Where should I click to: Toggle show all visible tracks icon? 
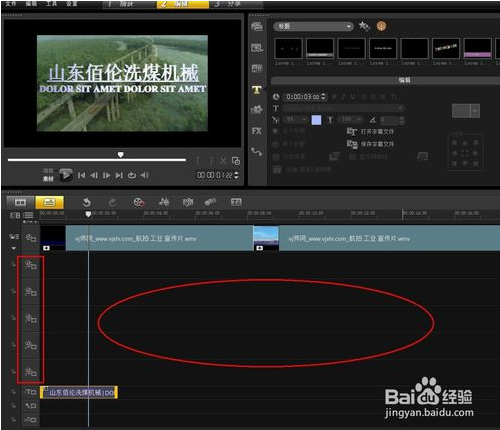click(x=15, y=215)
